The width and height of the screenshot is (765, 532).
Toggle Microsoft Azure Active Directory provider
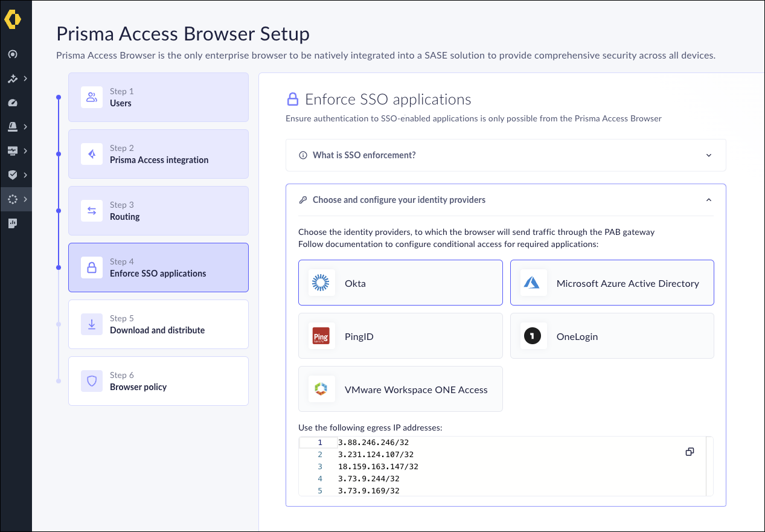click(612, 283)
